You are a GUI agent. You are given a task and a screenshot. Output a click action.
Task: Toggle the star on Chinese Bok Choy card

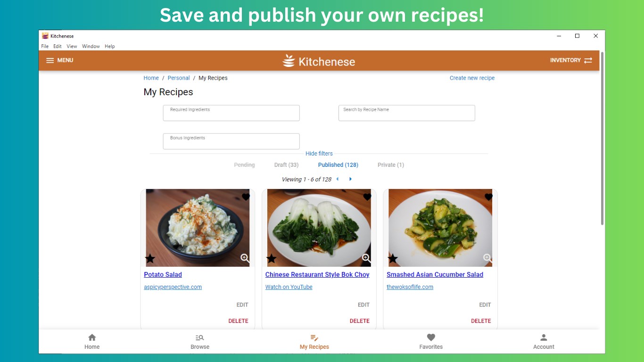tap(271, 258)
